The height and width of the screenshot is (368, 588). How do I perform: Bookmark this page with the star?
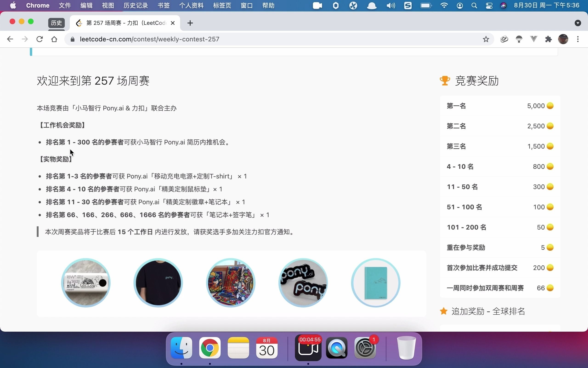pyautogui.click(x=486, y=39)
